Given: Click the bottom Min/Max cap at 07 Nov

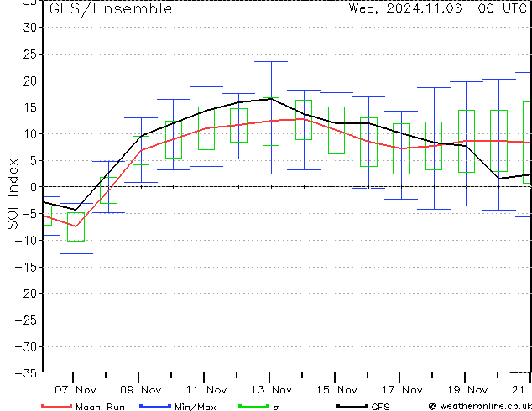Looking at the screenshot, I should [x=76, y=253].
